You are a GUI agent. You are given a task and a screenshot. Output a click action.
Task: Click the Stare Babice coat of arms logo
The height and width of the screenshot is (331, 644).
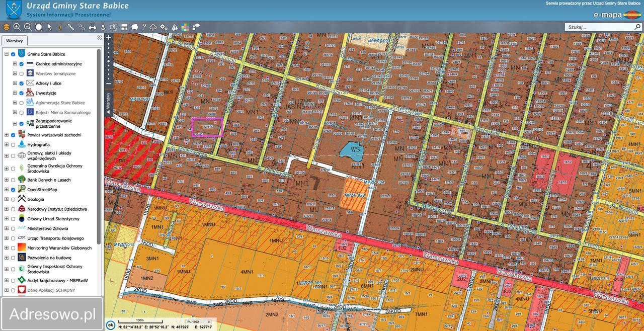point(14,10)
